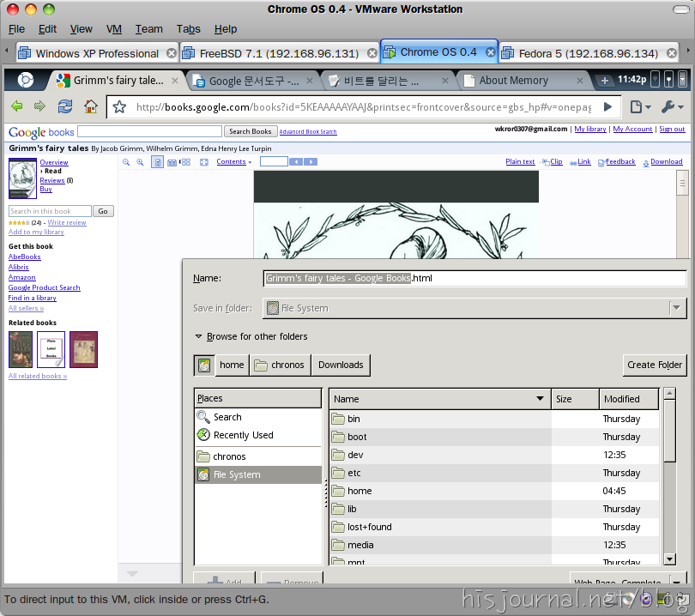Screen dimensions: 695x616
Task: Open a new tab with plus button
Action: (x=605, y=81)
